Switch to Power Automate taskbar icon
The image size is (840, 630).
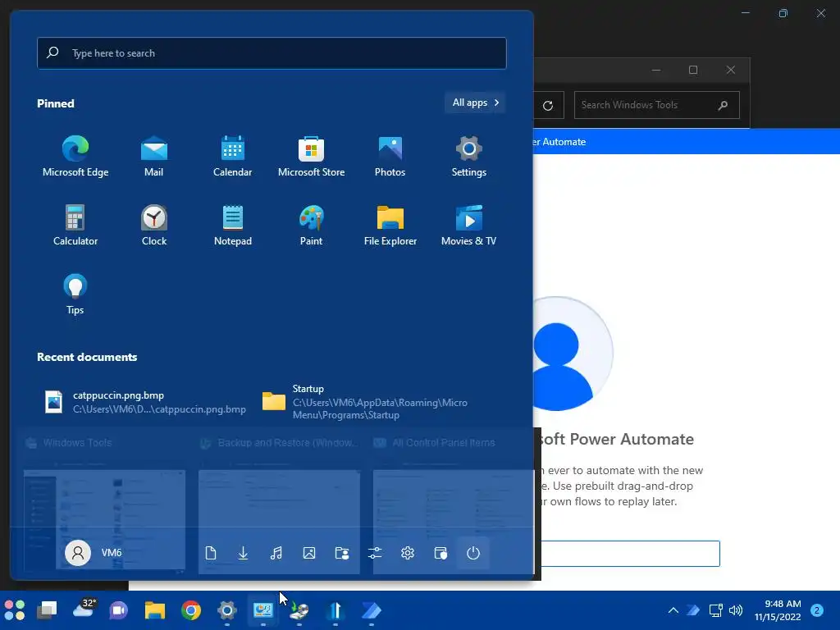372,610
